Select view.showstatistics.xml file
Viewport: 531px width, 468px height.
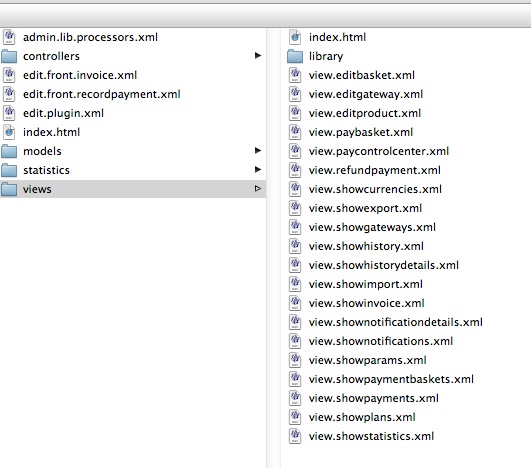371,436
